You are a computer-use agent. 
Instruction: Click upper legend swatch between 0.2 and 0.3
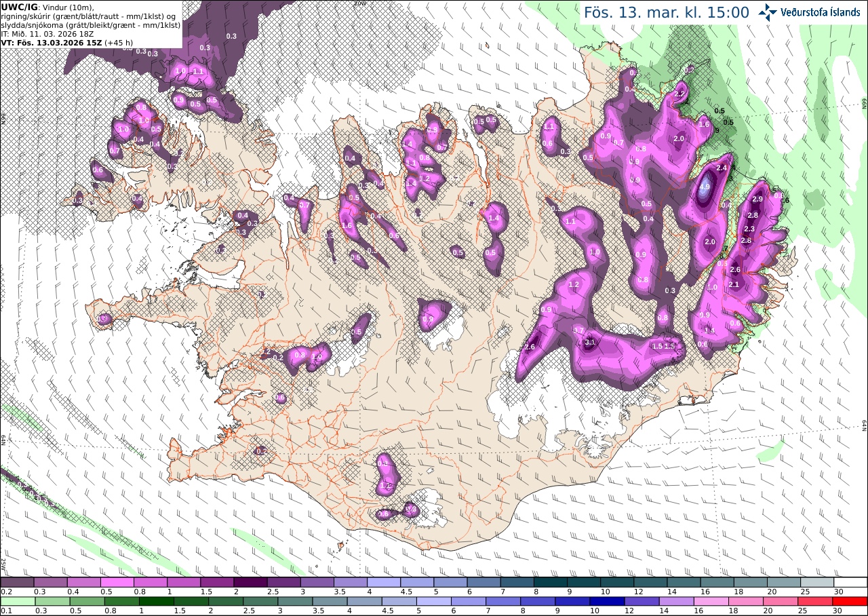pyautogui.click(x=17, y=582)
